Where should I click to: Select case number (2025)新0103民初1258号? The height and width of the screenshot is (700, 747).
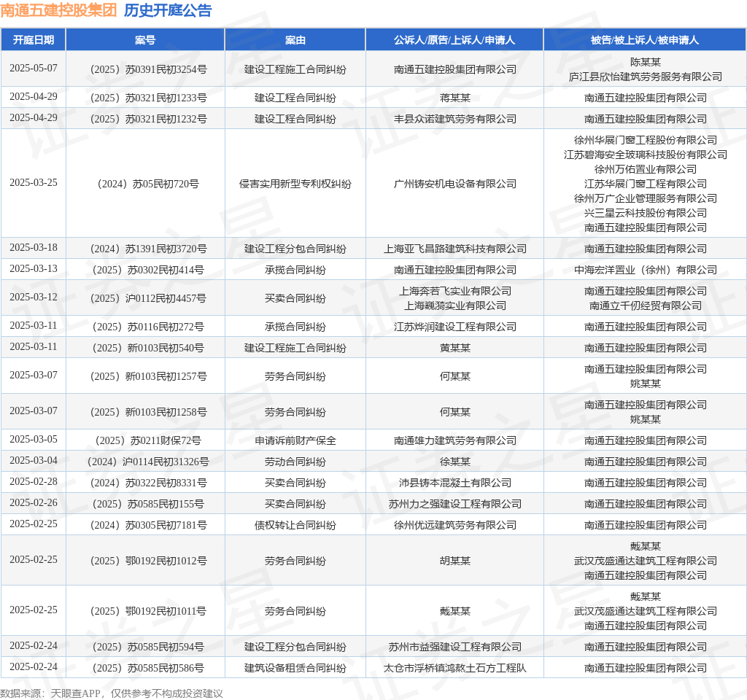click(x=149, y=413)
